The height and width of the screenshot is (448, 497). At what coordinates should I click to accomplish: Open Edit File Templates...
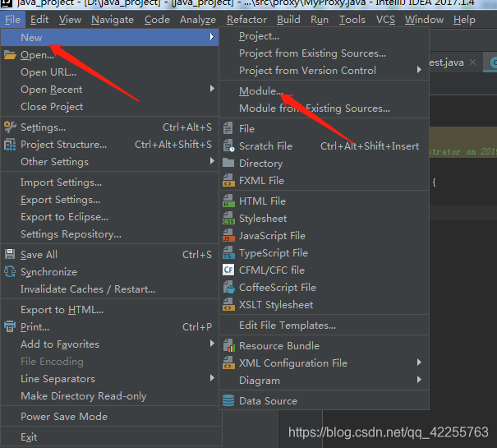click(x=324, y=326)
